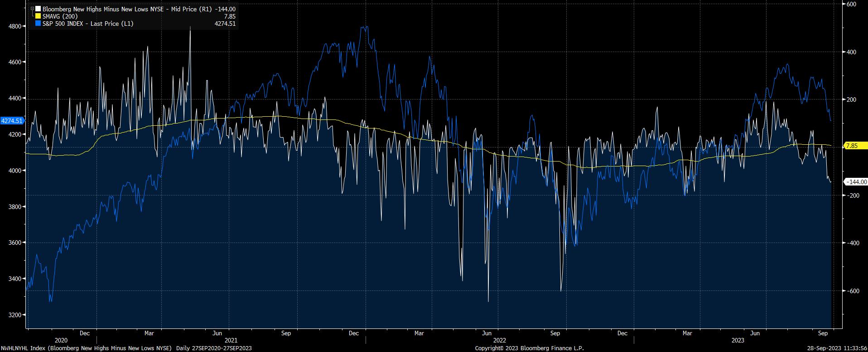Click the Sep label of 2022
The height and width of the screenshot is (352, 868).
pos(555,333)
